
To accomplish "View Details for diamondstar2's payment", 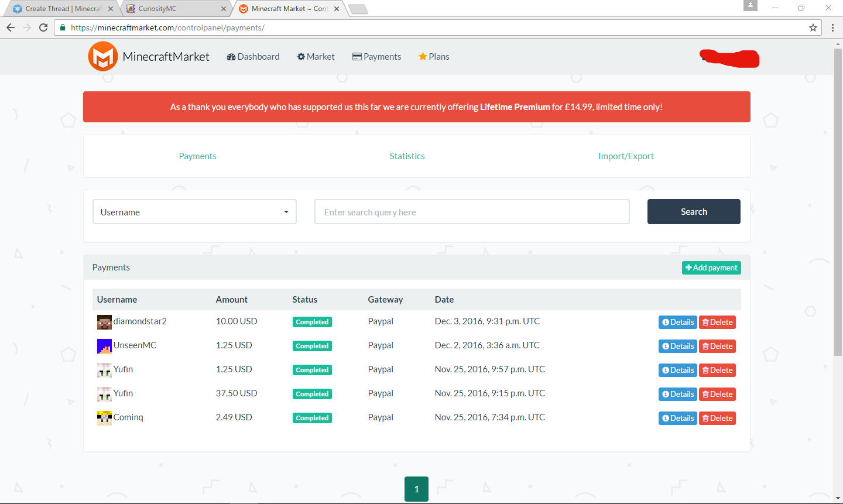I will pos(678,323).
